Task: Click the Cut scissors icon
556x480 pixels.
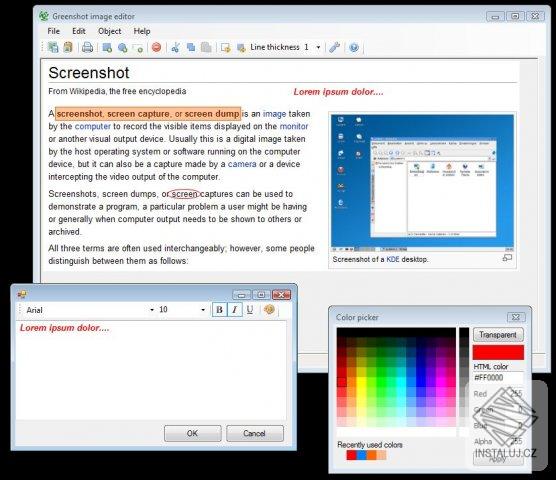Action: [x=175, y=47]
